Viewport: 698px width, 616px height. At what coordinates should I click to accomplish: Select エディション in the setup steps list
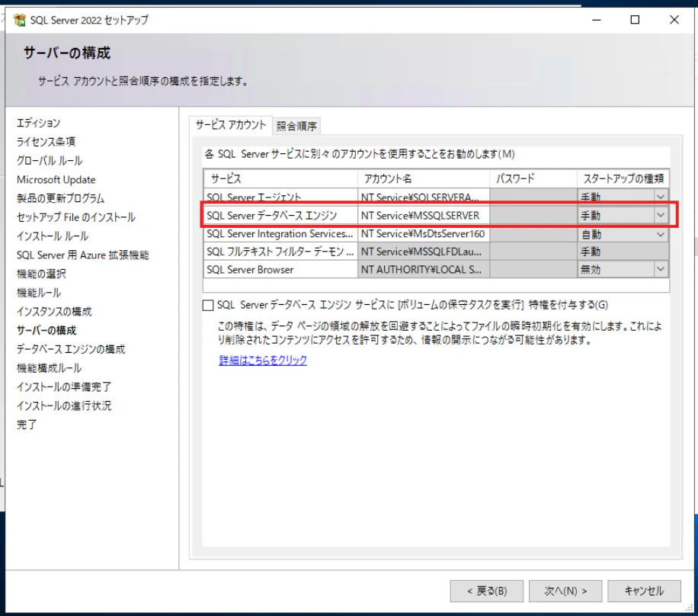tap(38, 123)
